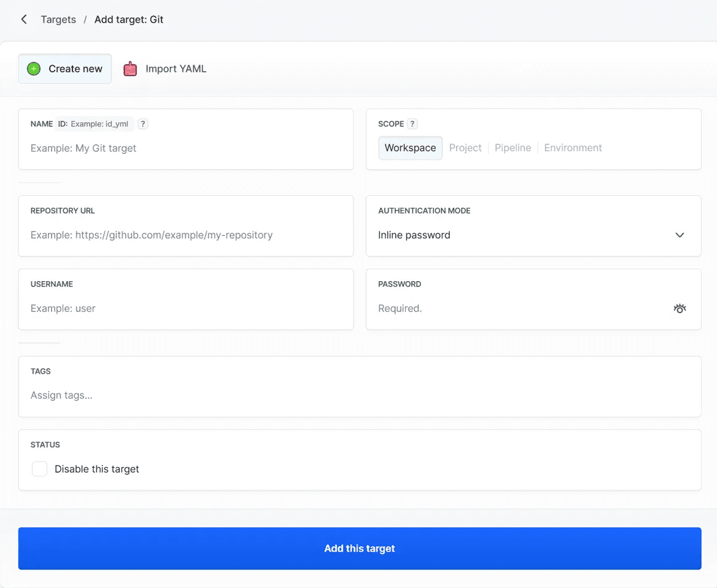The width and height of the screenshot is (717, 588).
Task: Click the Assign tags field
Action: tap(359, 395)
